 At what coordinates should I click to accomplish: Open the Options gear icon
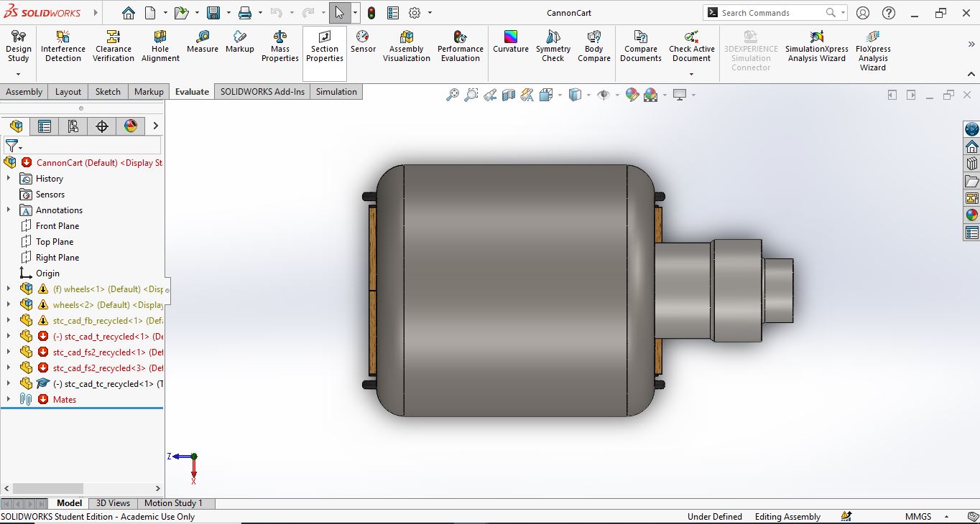tap(415, 13)
